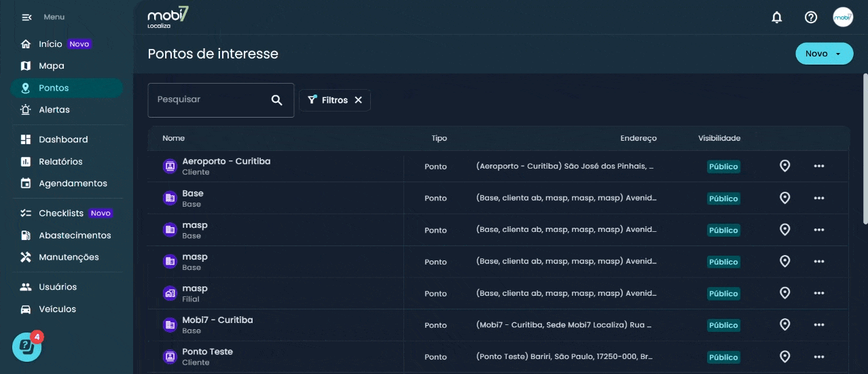
Task: Collapse the sidebar Menu toggle
Action: pos(26,17)
